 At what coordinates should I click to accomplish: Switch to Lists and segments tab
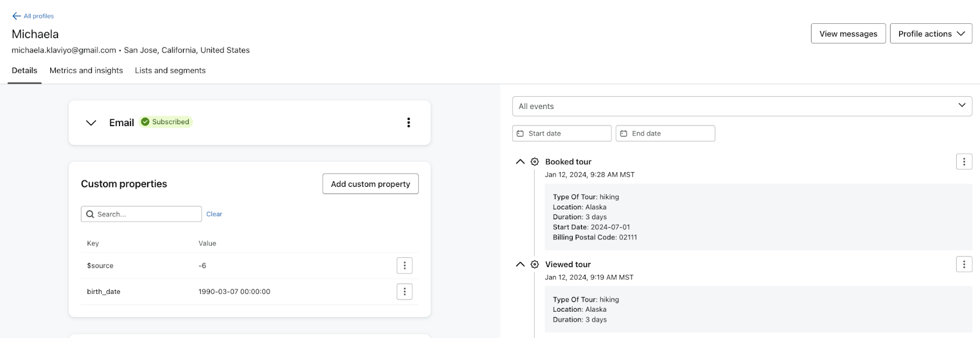170,70
